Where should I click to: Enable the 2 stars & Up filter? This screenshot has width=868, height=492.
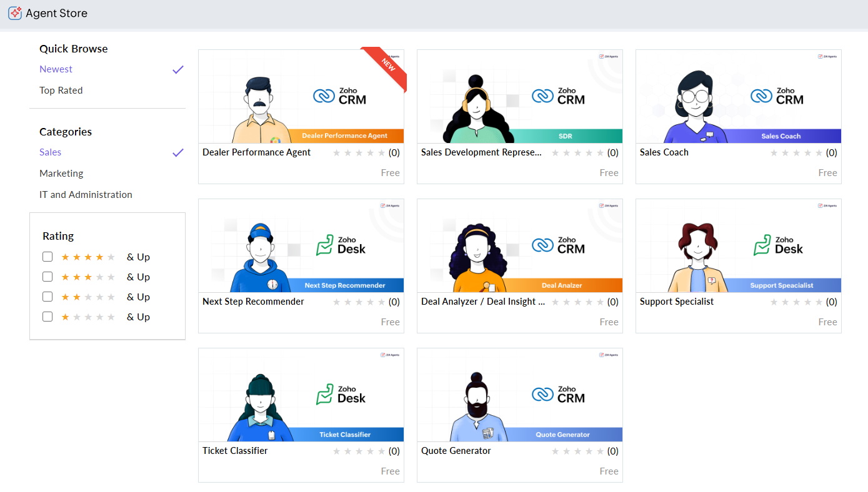point(47,297)
